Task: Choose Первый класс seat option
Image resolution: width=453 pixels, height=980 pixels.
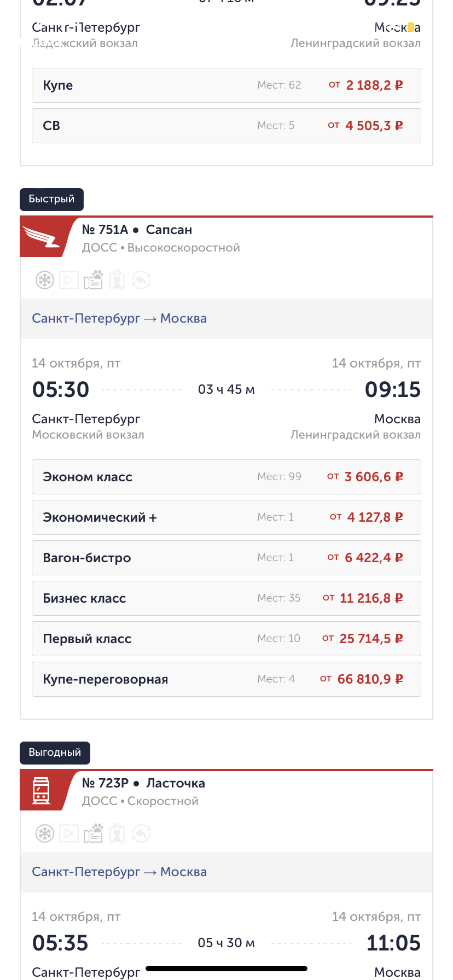Action: (226, 639)
